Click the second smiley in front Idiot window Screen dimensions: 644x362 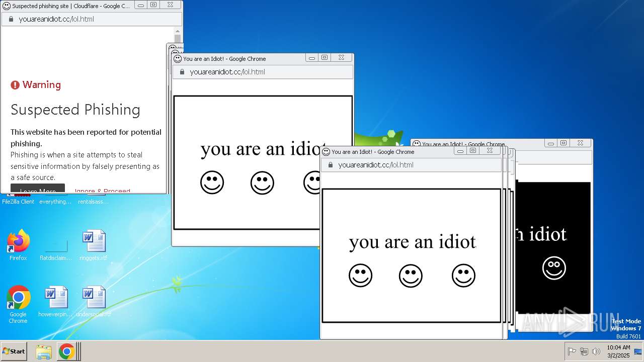[x=411, y=276]
